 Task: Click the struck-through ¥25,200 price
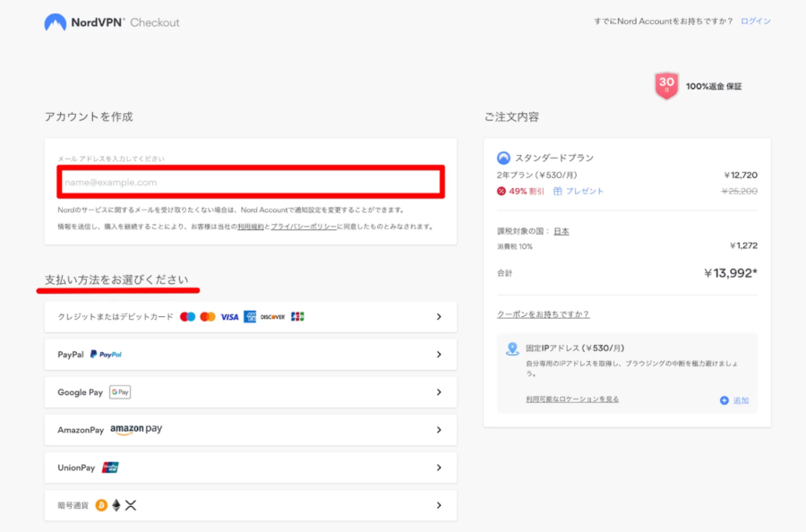click(739, 191)
